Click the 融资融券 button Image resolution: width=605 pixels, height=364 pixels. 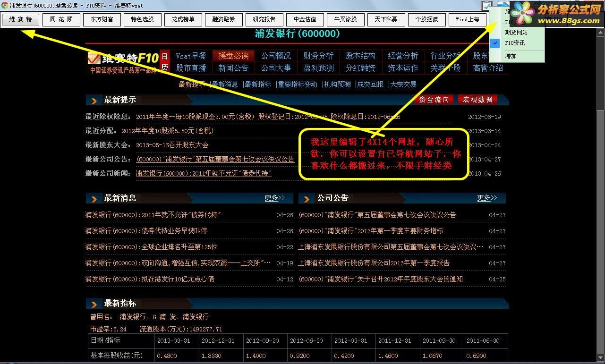224,19
